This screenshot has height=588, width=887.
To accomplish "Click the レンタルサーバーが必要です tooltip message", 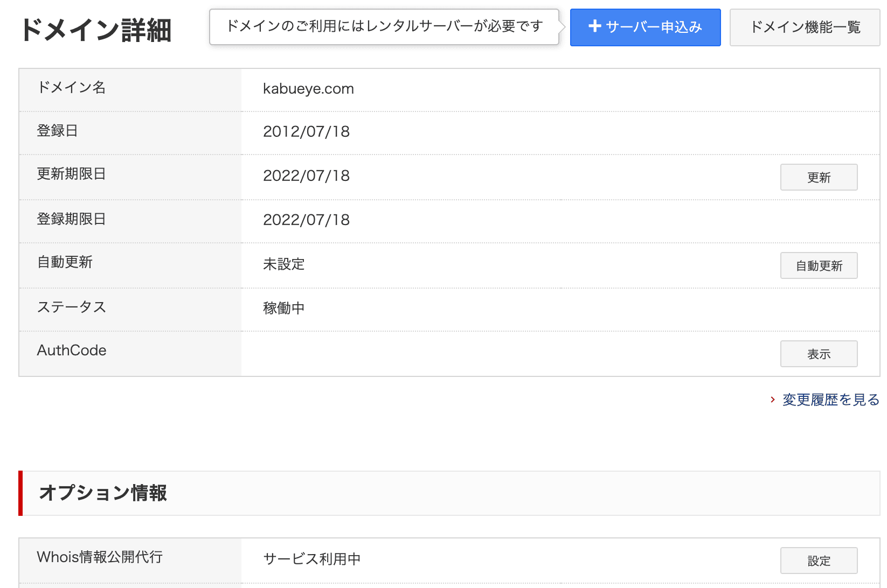I will 384,26.
